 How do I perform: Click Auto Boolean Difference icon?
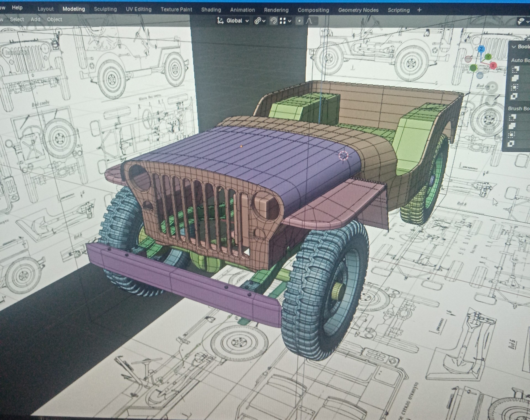[515, 69]
